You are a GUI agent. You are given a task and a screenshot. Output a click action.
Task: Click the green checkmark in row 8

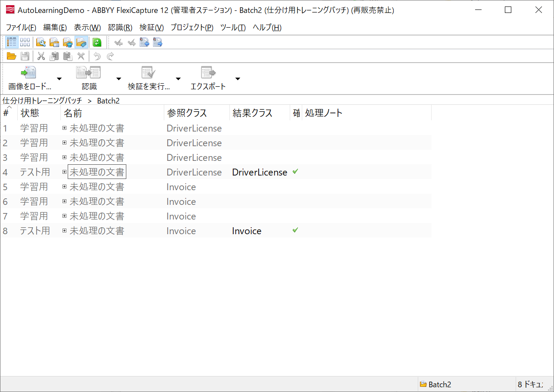click(295, 230)
